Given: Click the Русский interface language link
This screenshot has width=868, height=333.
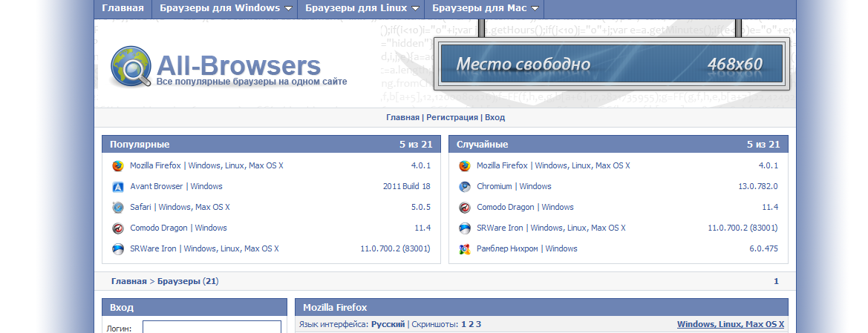Looking at the screenshot, I should (388, 324).
